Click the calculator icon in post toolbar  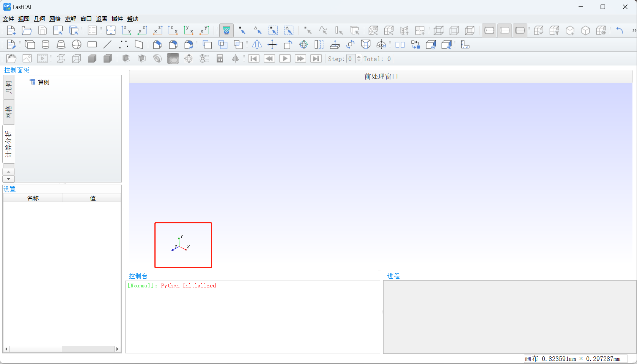pyautogui.click(x=220, y=59)
